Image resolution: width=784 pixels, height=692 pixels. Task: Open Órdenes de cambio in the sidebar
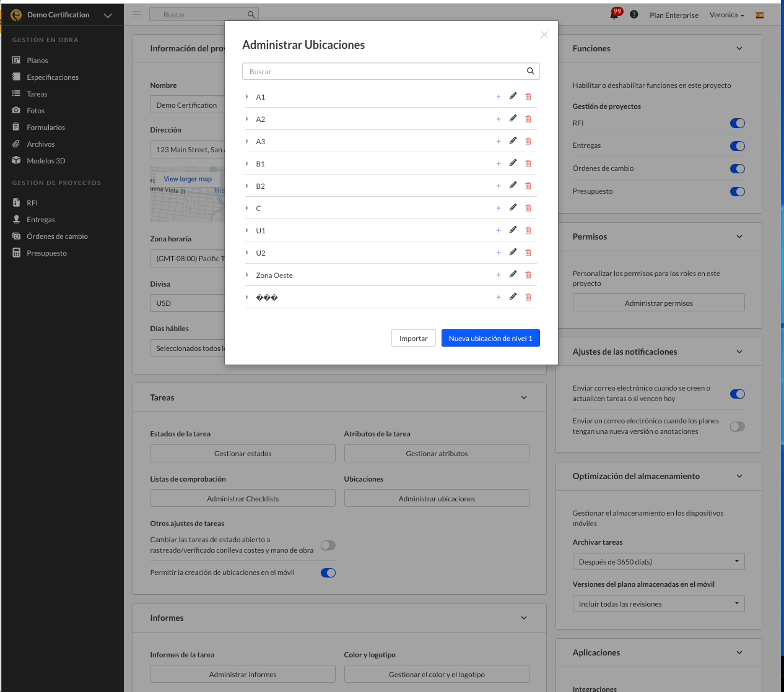57,236
